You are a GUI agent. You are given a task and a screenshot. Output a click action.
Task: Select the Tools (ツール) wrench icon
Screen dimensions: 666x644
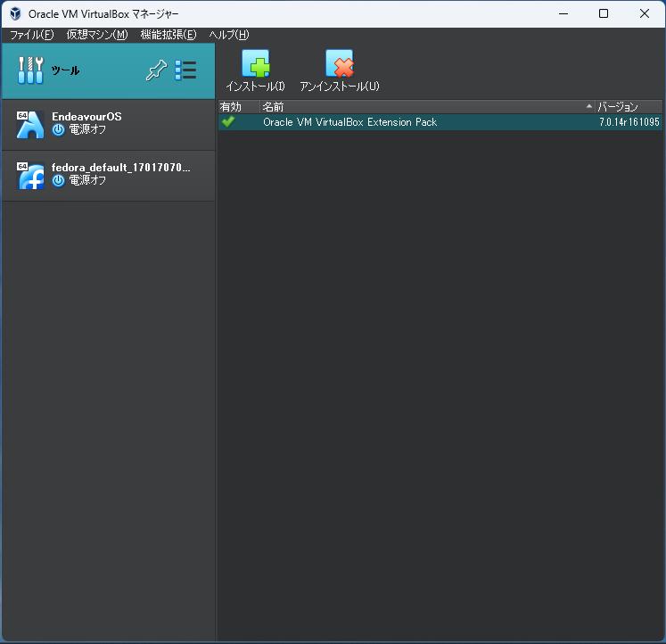[x=30, y=70]
